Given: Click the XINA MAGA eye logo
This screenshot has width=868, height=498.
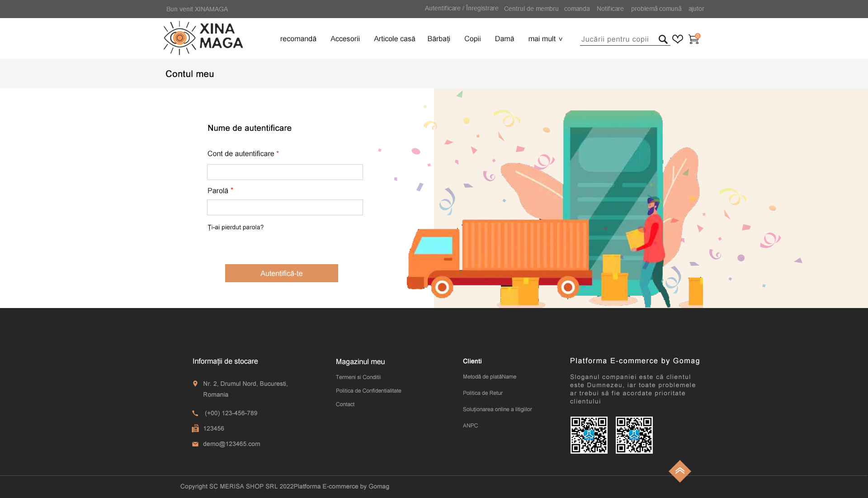Looking at the screenshot, I should 203,38.
